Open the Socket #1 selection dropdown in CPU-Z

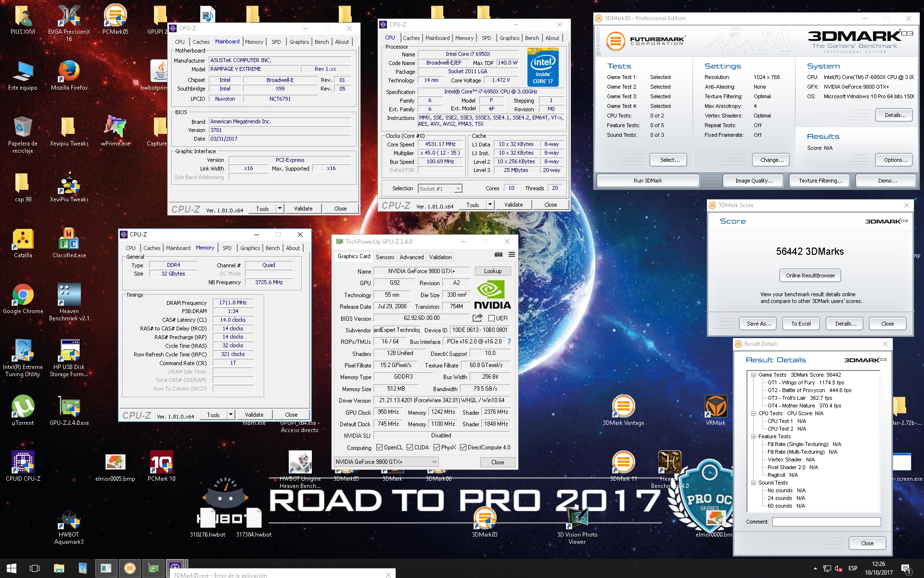(x=440, y=189)
